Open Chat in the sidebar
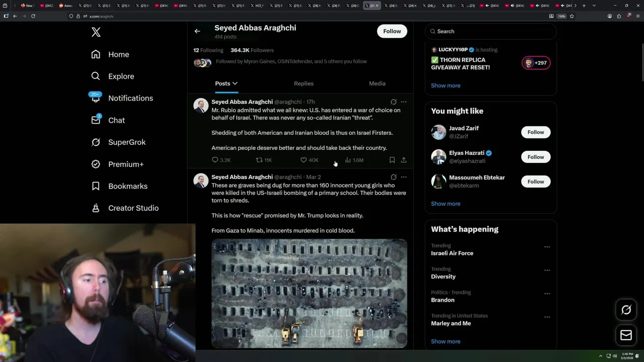Screen dimensions: 644x362 click(x=108, y=120)
